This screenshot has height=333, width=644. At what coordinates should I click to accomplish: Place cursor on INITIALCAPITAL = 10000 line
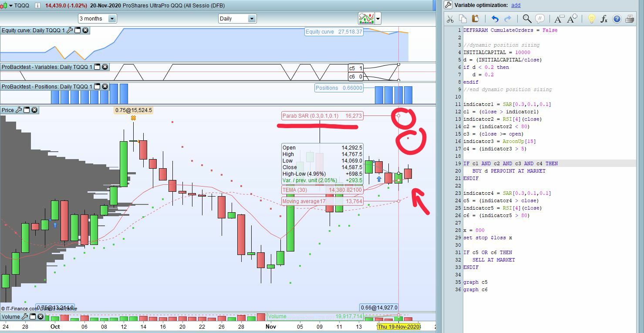tap(497, 52)
